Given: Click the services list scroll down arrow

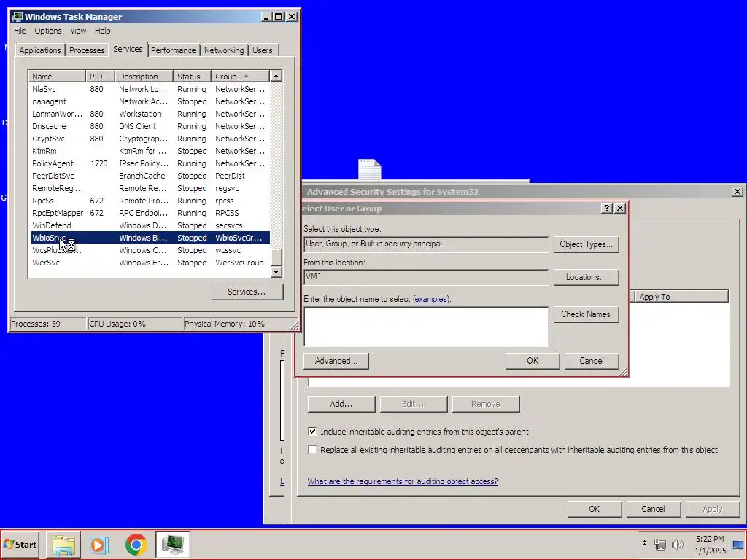Looking at the screenshot, I should click(276, 271).
